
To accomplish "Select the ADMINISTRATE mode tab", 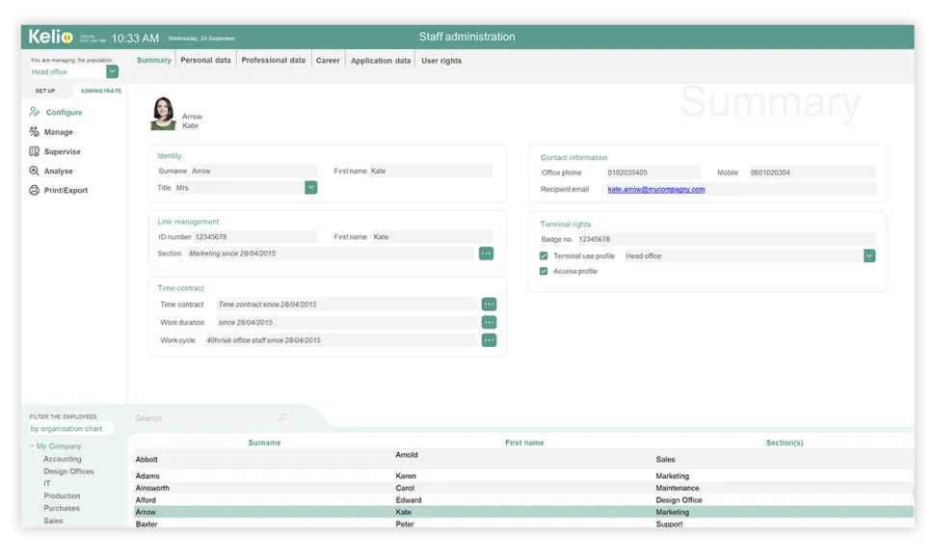I will 100,91.
